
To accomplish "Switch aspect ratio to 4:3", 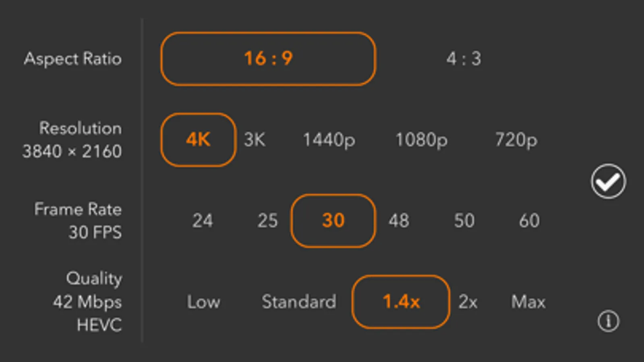I will tap(464, 59).
